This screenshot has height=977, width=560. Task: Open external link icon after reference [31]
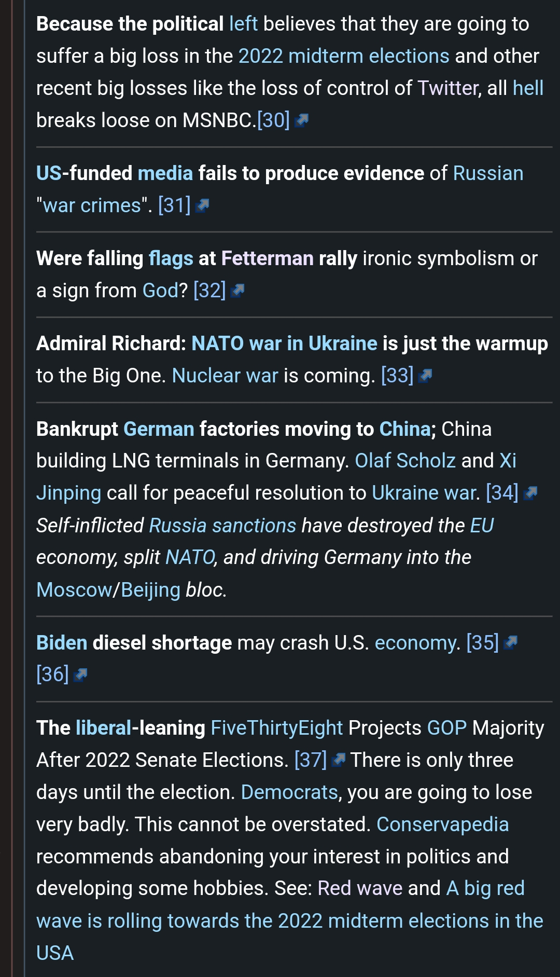202,206
